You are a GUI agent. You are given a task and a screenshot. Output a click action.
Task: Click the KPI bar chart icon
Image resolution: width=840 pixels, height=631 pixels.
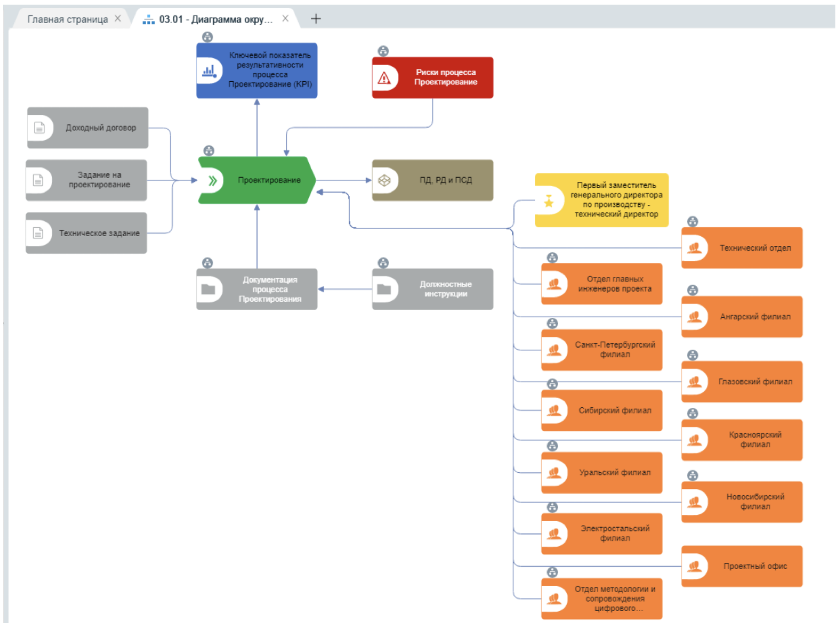(209, 71)
